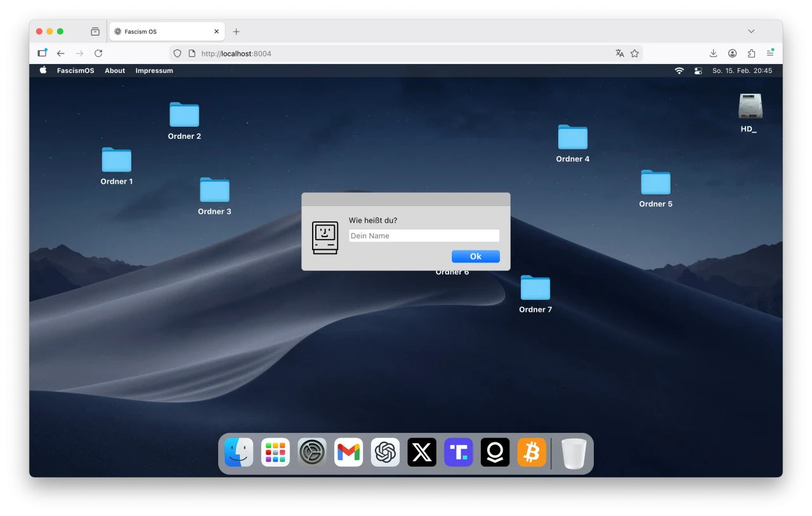This screenshot has width=812, height=516.
Task: Click the Wi-Fi status icon
Action: click(x=679, y=71)
